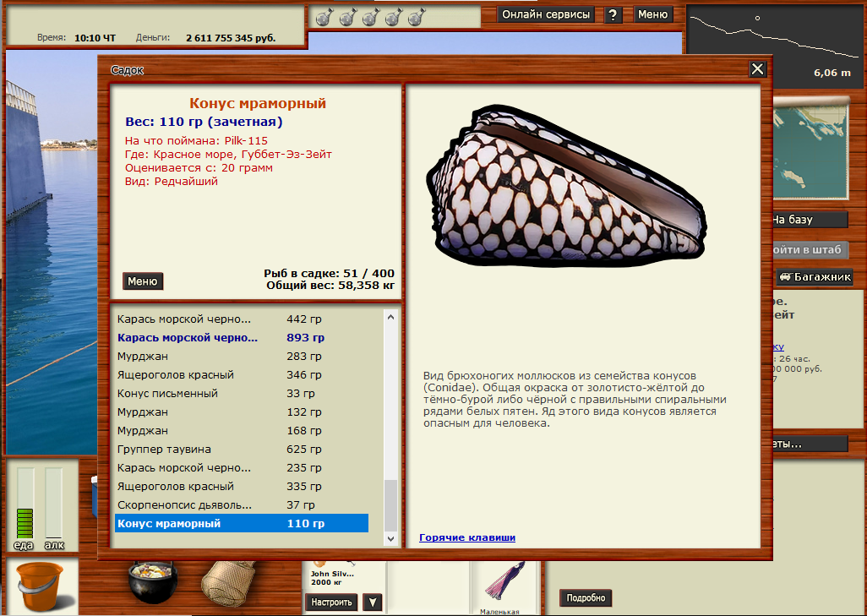Click the На что поймана: Pilk-115 line
The height and width of the screenshot is (616, 867).
click(x=196, y=141)
